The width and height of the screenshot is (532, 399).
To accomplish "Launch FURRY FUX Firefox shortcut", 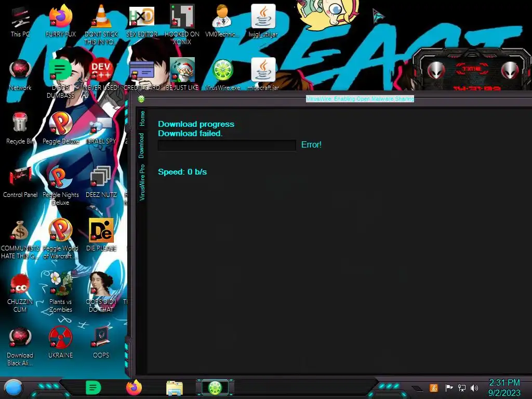I will coord(60,20).
